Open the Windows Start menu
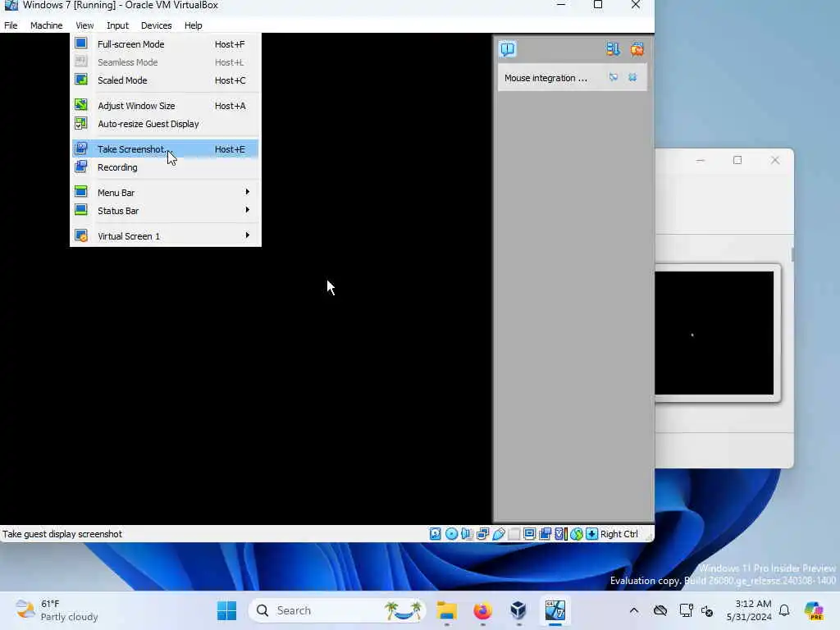 pos(226,610)
